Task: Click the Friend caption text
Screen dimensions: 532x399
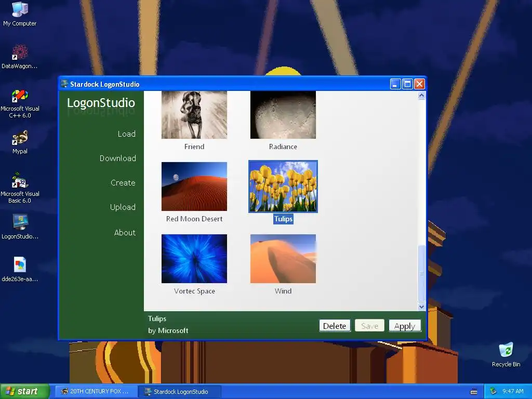Action: coord(194,147)
